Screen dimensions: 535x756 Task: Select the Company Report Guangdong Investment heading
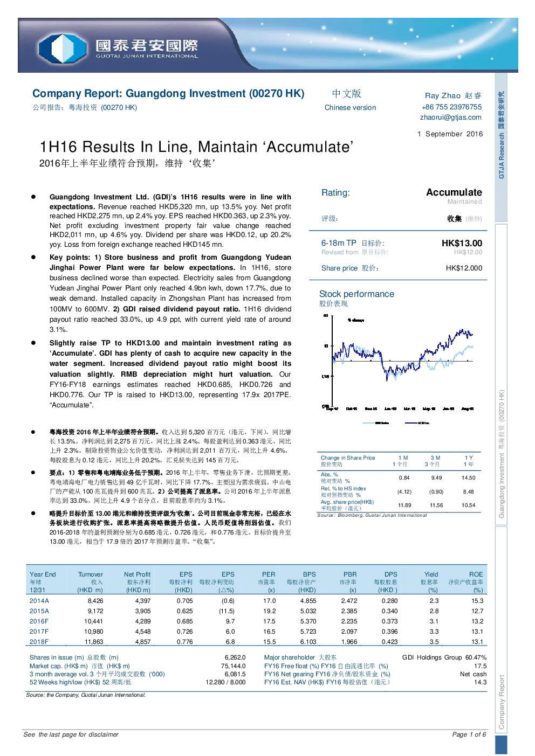tap(168, 94)
